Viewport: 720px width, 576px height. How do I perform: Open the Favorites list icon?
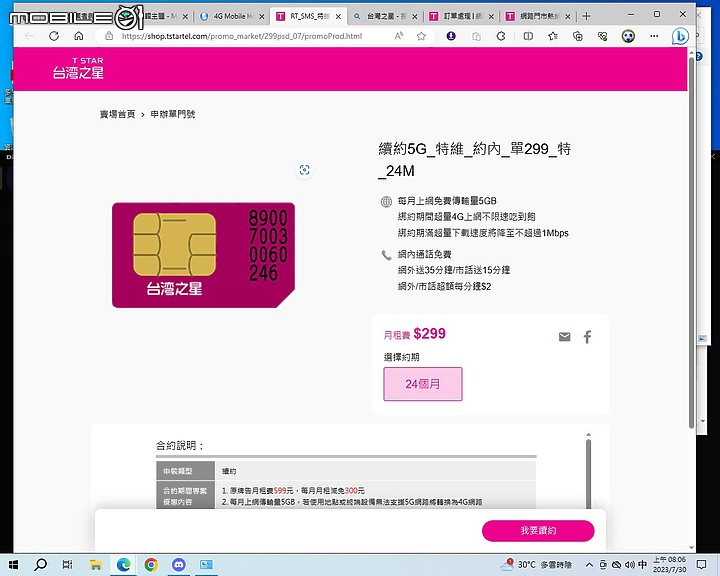(553, 36)
